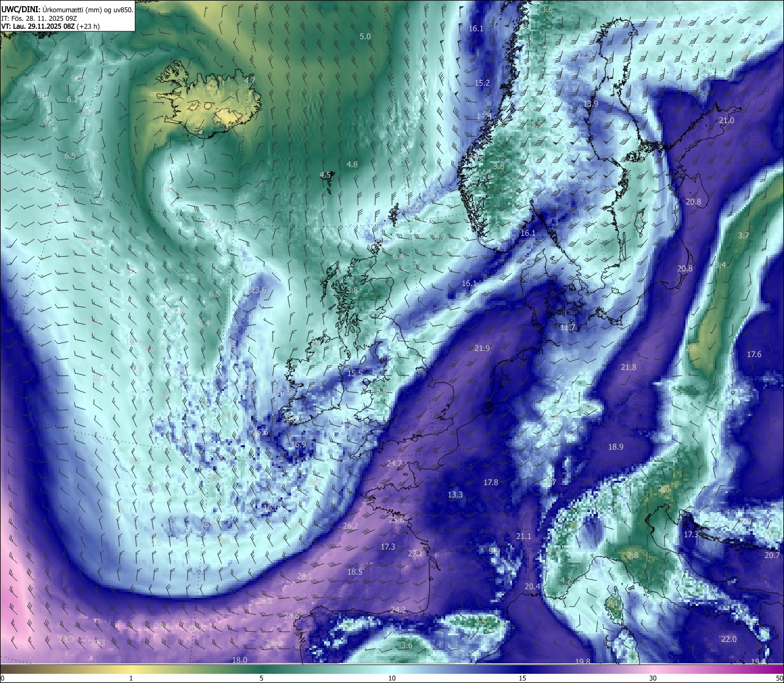Click the 26.2 value off Brittany

350,526
